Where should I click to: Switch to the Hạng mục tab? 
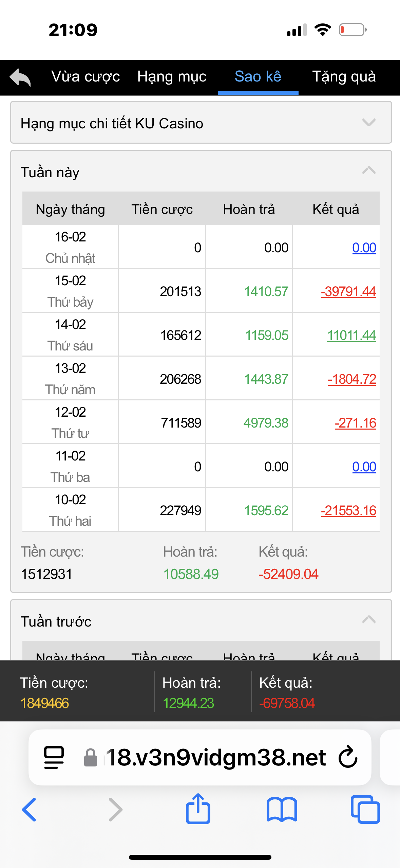click(x=172, y=77)
